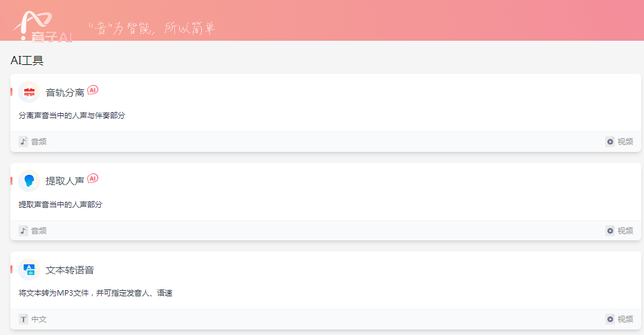Image resolution: width=644 pixels, height=335 pixels.
Task: Click the music note icon under 提取人声
Action: tap(24, 231)
